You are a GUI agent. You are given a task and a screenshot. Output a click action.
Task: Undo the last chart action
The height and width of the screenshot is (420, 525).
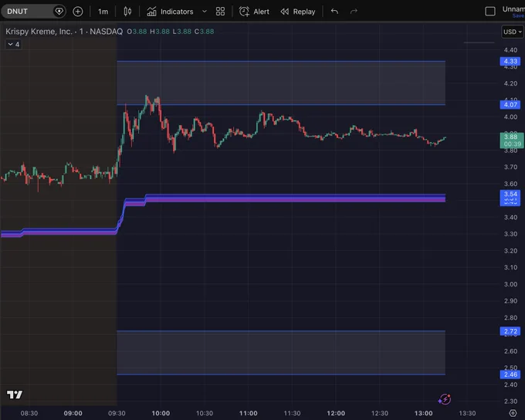(x=334, y=12)
